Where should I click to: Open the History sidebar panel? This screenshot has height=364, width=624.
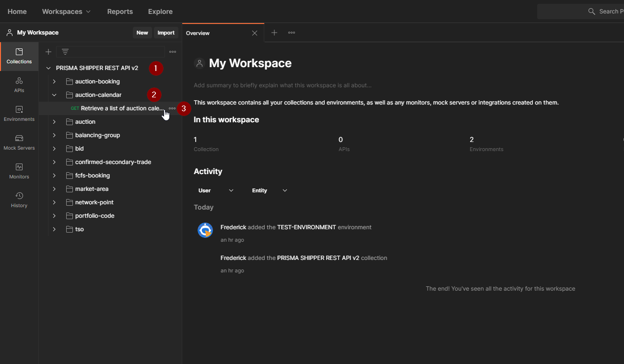(19, 200)
